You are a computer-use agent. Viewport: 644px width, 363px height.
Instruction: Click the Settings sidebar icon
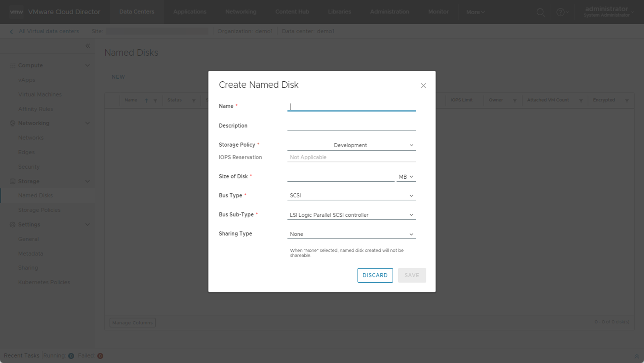click(12, 224)
